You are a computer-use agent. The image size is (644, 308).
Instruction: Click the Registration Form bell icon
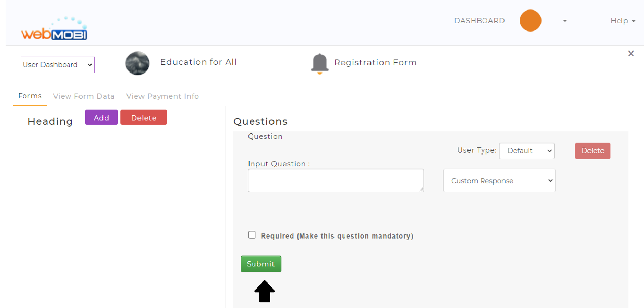[320, 64]
